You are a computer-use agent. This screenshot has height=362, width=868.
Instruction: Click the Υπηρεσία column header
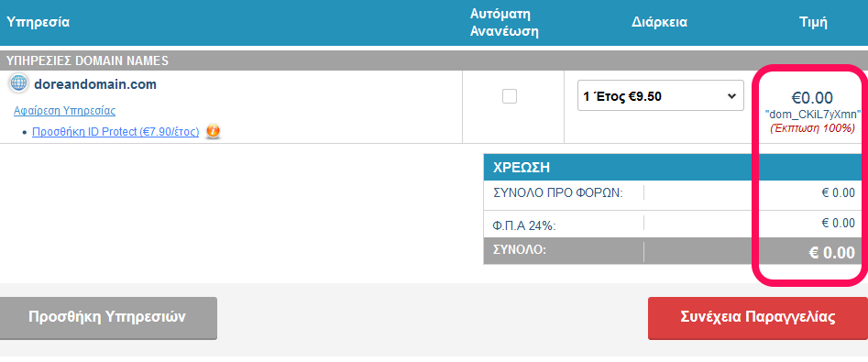pos(38,23)
